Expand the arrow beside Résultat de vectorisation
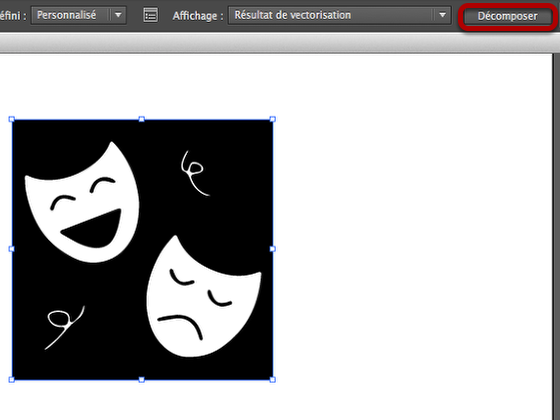Image resolution: width=560 pixels, height=420 pixels. pyautogui.click(x=442, y=16)
